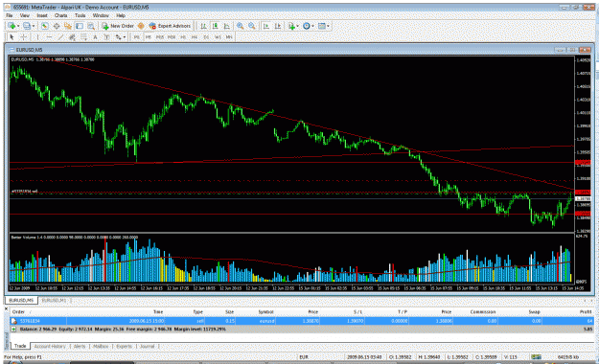The height and width of the screenshot is (364, 599).
Task: Select the Trendline drawing tool
Action: point(60,37)
